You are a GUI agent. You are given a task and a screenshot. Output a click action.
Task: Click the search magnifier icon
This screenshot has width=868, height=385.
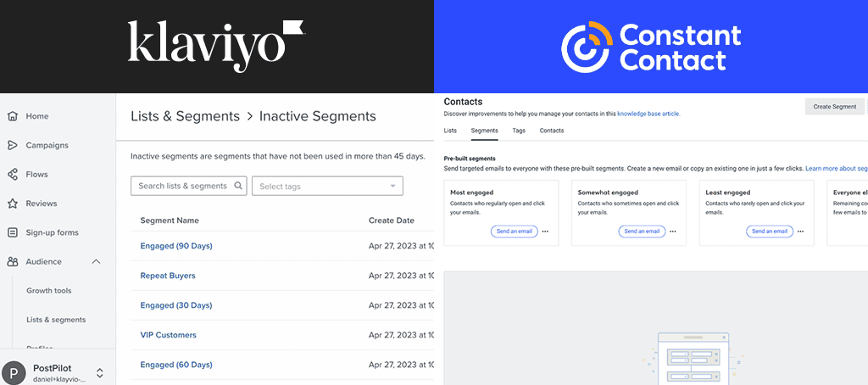(x=237, y=186)
